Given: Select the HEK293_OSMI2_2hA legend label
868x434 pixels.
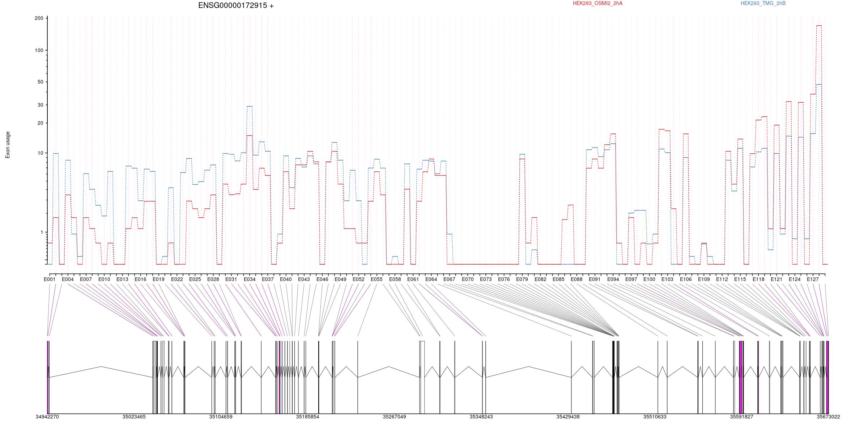Looking at the screenshot, I should (597, 3).
